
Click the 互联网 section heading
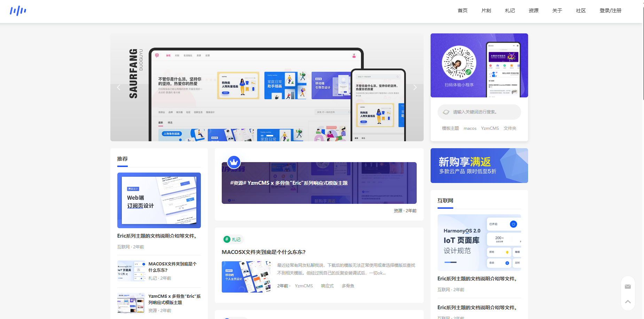(445, 201)
